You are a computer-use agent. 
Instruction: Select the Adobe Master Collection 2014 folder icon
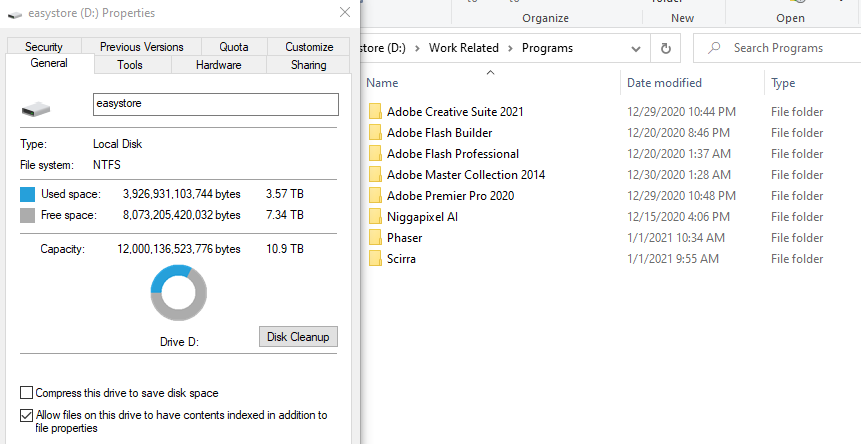(x=375, y=175)
